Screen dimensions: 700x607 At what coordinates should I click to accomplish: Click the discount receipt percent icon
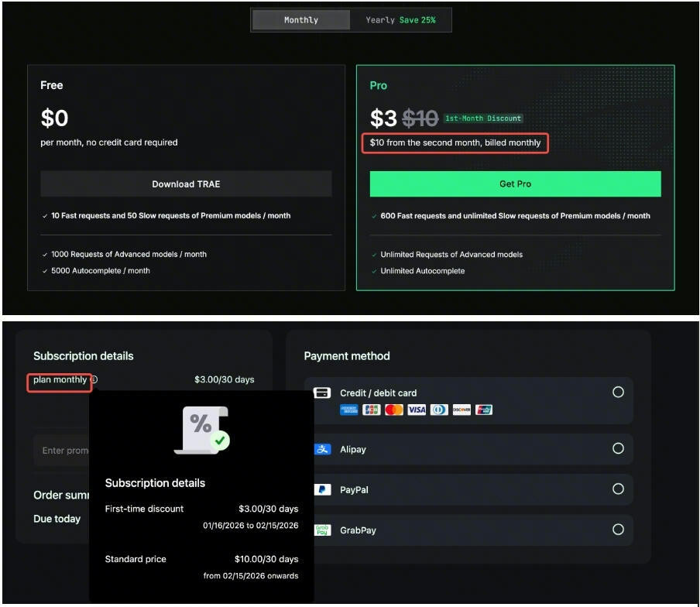[x=202, y=430]
